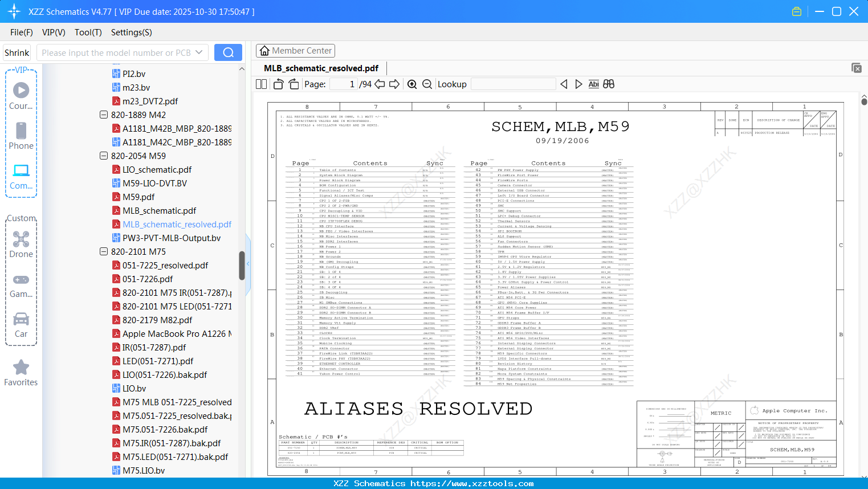The height and width of the screenshot is (489, 868).
Task: Open LIO(051-7226).bak.pdf file
Action: coord(165,374)
